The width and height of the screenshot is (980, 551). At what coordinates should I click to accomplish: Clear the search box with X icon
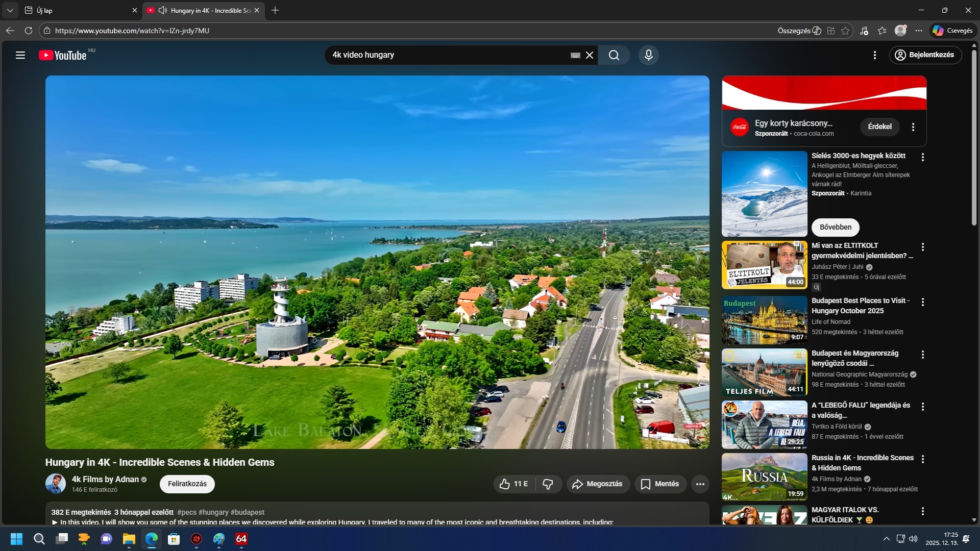click(590, 55)
